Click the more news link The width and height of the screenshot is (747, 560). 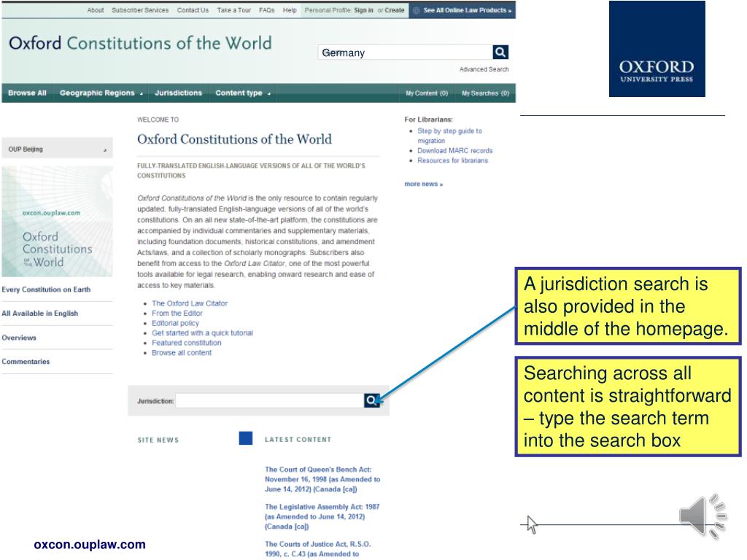click(x=424, y=184)
